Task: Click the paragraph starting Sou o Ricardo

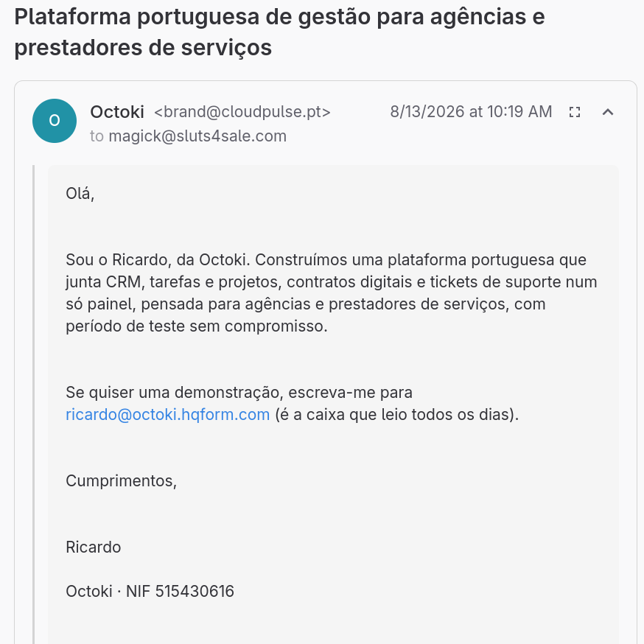Action: coord(331,293)
